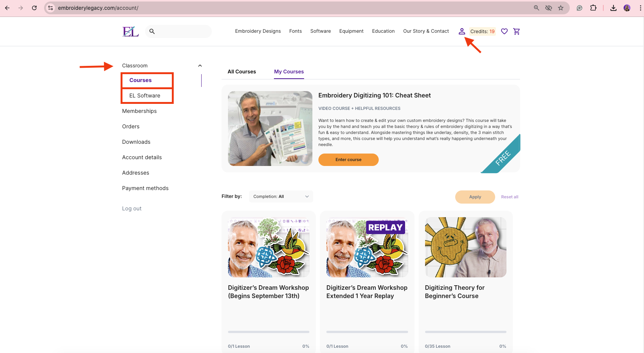Open EL Software in the sidebar

tap(145, 96)
